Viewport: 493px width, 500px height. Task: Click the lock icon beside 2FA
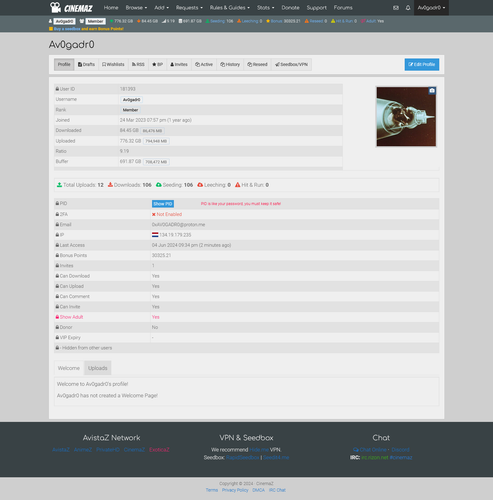tap(57, 214)
